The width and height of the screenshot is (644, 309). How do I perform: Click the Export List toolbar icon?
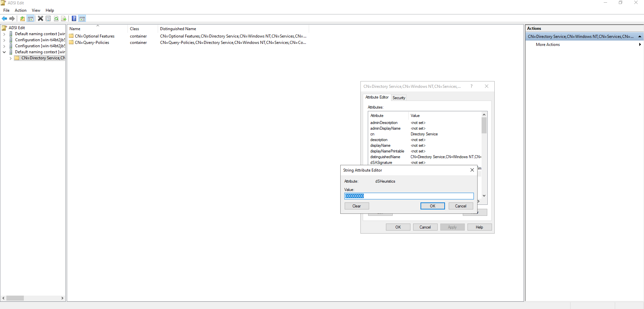(63, 18)
